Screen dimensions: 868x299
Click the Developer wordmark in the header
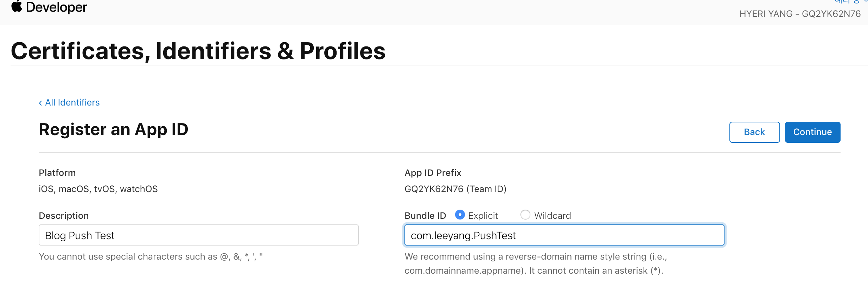pyautogui.click(x=56, y=7)
